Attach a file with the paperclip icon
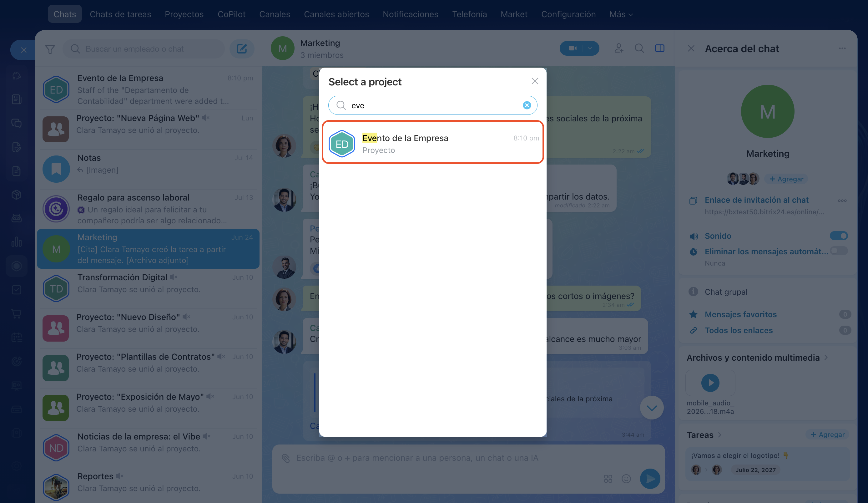Screen dimensions: 868x503 (285, 458)
